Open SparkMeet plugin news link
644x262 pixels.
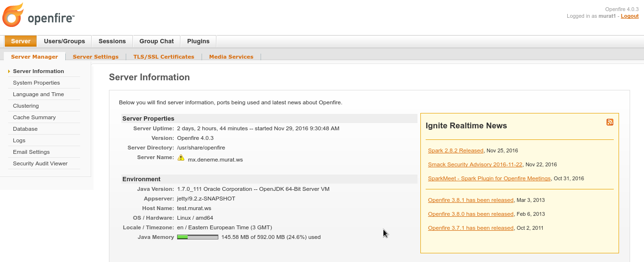tap(489, 178)
